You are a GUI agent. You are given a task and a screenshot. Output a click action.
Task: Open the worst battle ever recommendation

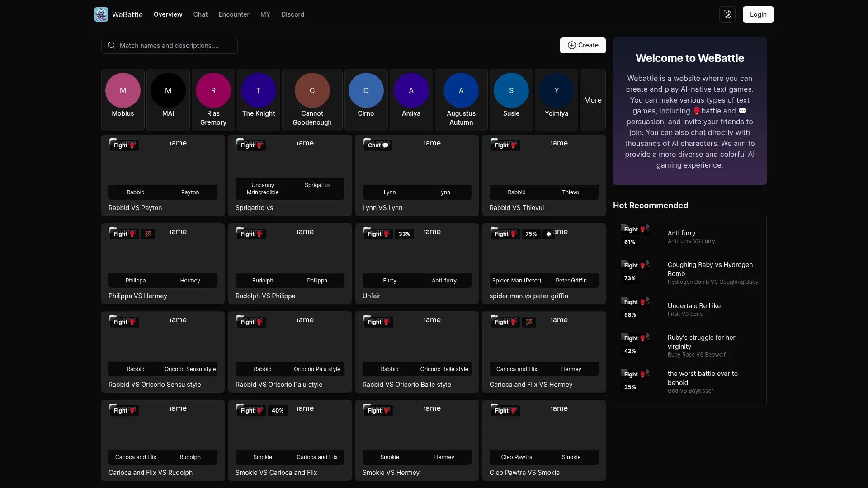703,378
